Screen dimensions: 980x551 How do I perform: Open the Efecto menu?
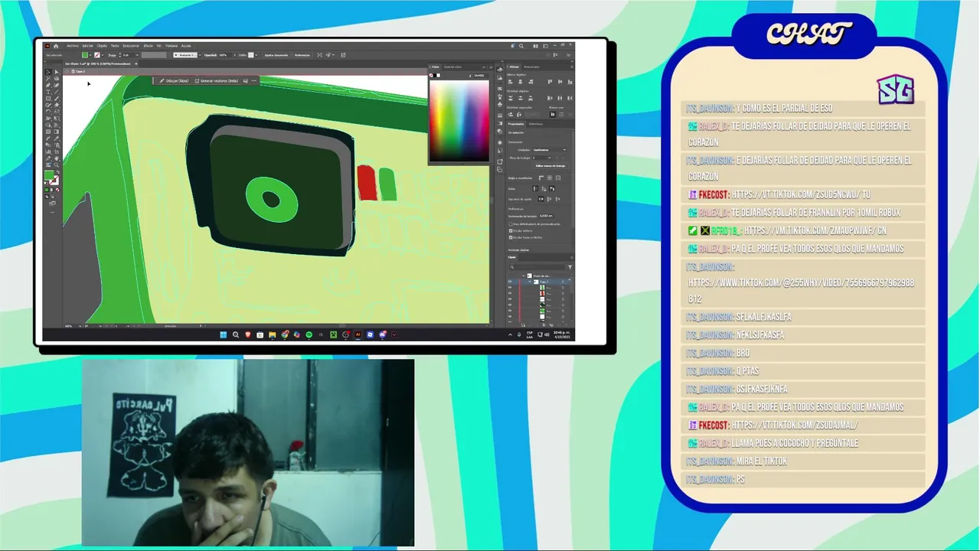pos(148,46)
